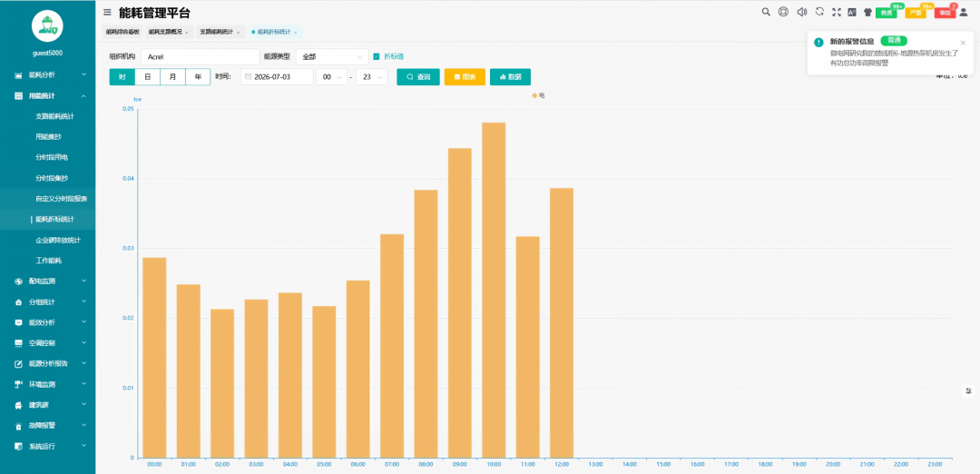Click the 能效分析 sidebar icon
This screenshot has width=980, height=474.
tap(18, 322)
